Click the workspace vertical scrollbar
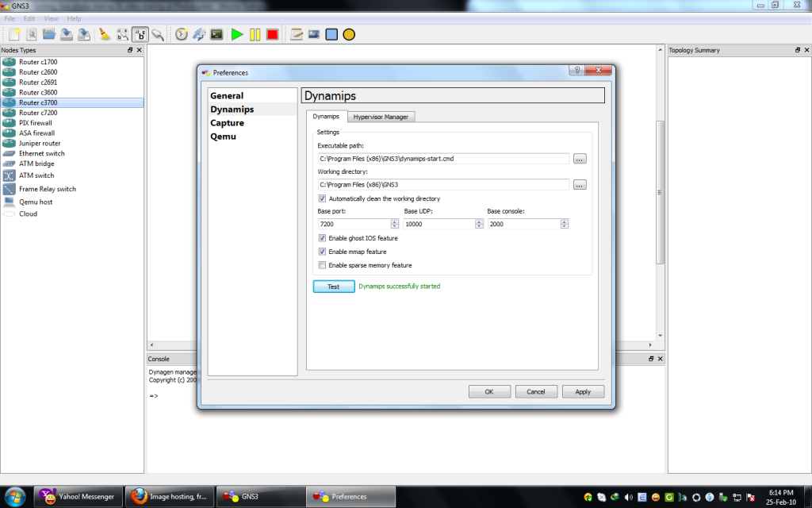This screenshot has width=812, height=508. [x=660, y=192]
